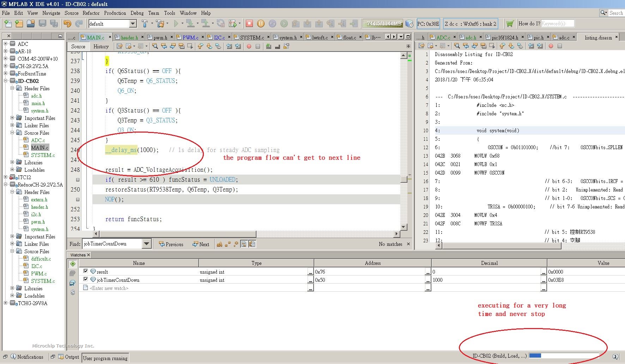Screen dimensions: 625x364
Task: Open the Find text history dropdown arrow
Action: tap(147, 244)
